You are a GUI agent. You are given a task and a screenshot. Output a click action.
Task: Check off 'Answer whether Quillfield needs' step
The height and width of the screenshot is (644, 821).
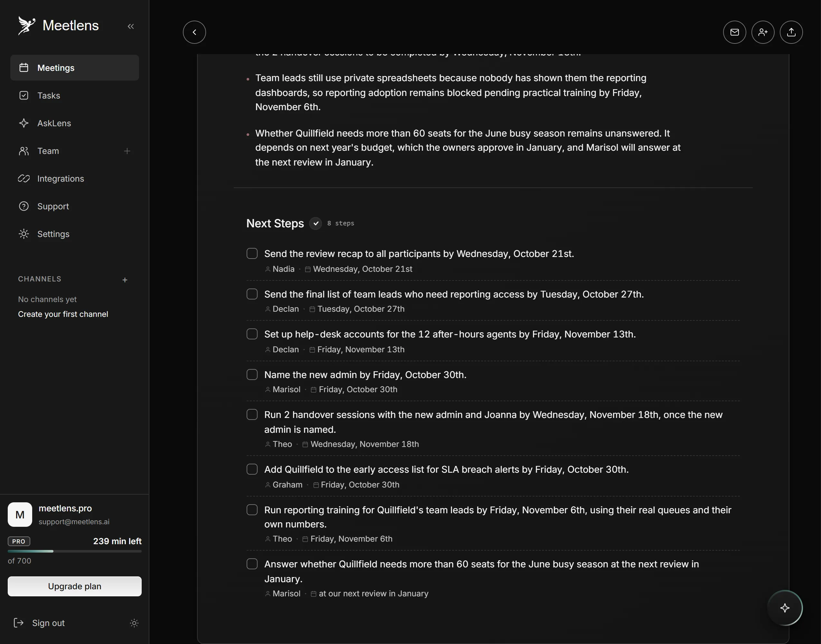point(252,564)
